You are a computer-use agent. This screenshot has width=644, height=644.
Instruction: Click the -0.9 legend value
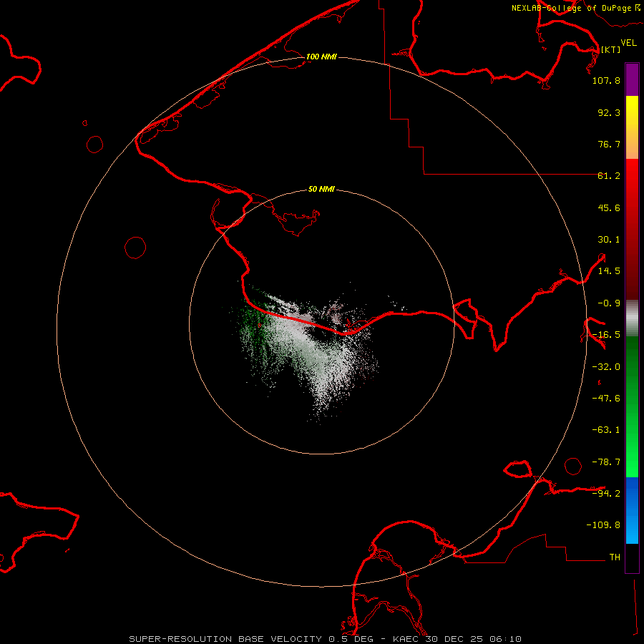pyautogui.click(x=609, y=303)
